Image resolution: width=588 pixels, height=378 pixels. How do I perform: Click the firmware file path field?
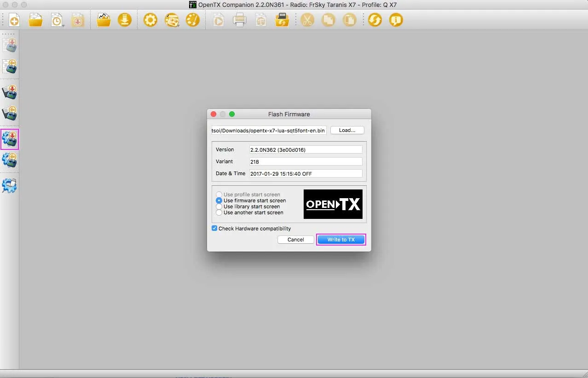pyautogui.click(x=269, y=131)
